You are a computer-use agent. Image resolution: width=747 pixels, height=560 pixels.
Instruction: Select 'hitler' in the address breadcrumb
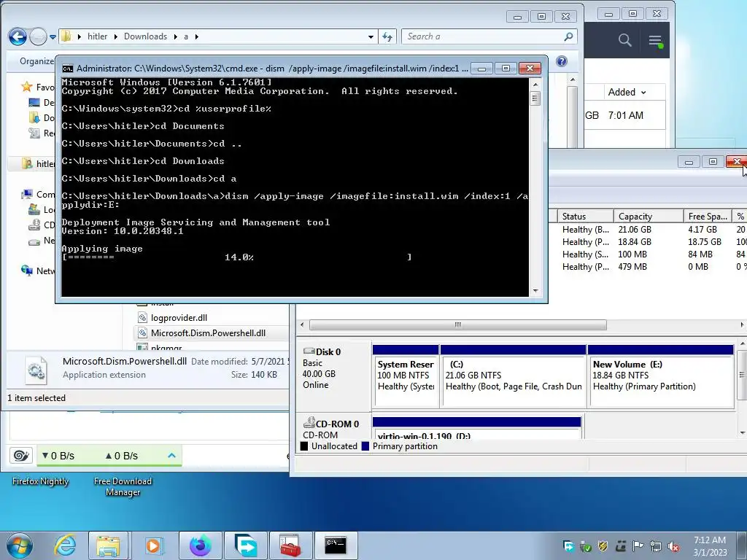(x=97, y=36)
